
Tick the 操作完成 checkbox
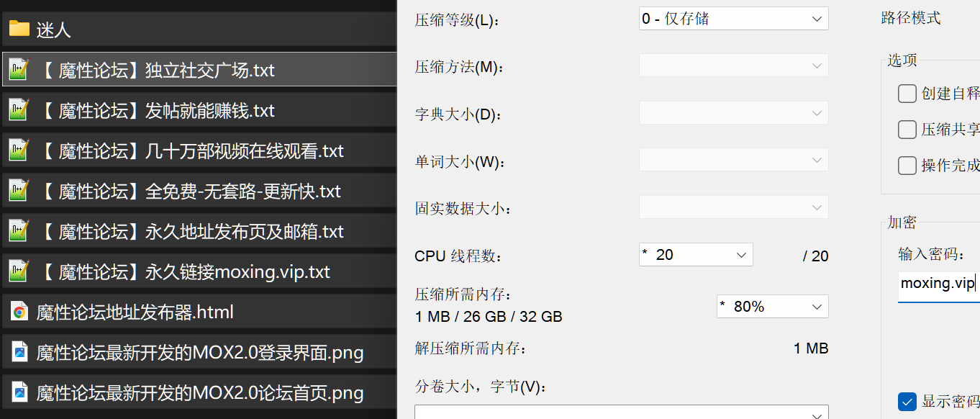point(907,166)
